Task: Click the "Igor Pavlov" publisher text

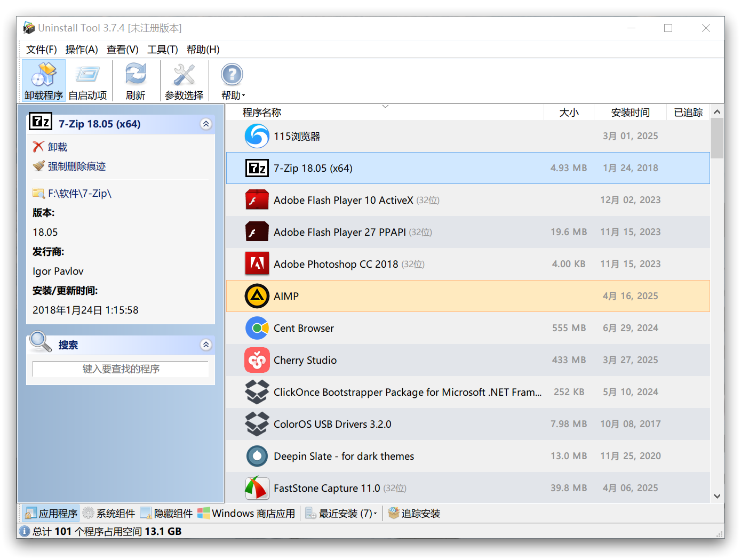Action: click(58, 271)
